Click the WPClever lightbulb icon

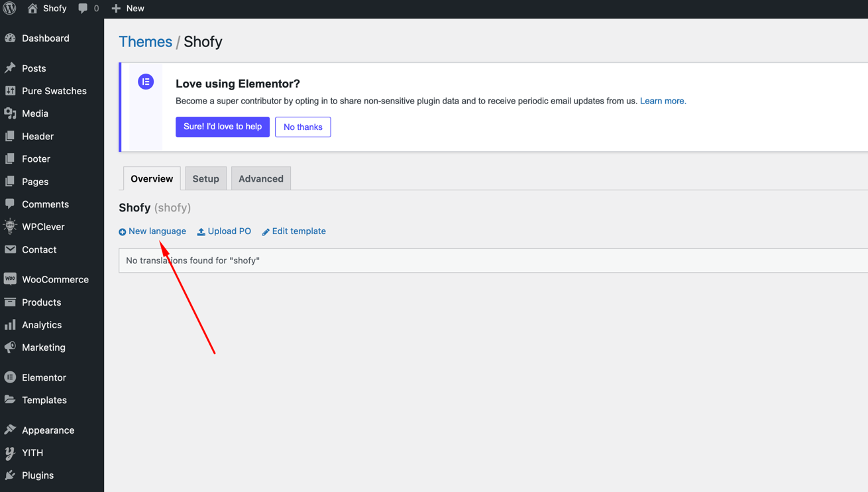tap(10, 227)
